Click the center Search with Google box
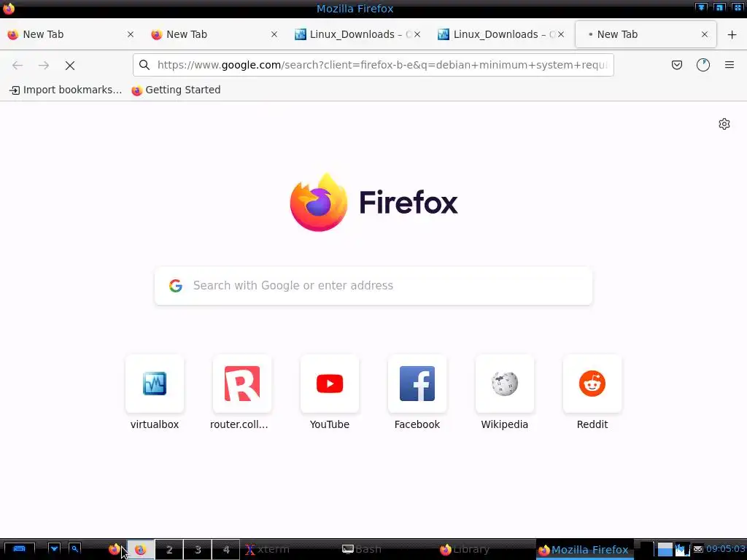This screenshot has width=747, height=560. click(x=373, y=285)
